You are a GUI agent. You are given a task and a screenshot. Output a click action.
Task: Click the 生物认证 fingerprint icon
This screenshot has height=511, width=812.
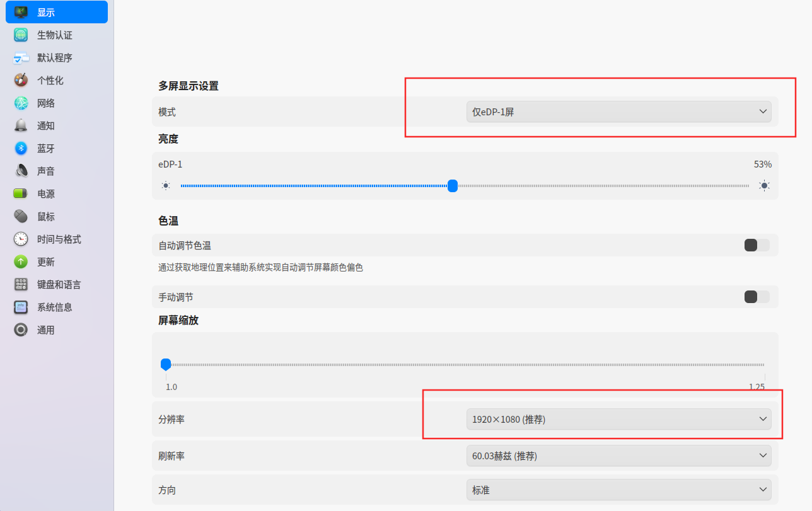pos(21,35)
